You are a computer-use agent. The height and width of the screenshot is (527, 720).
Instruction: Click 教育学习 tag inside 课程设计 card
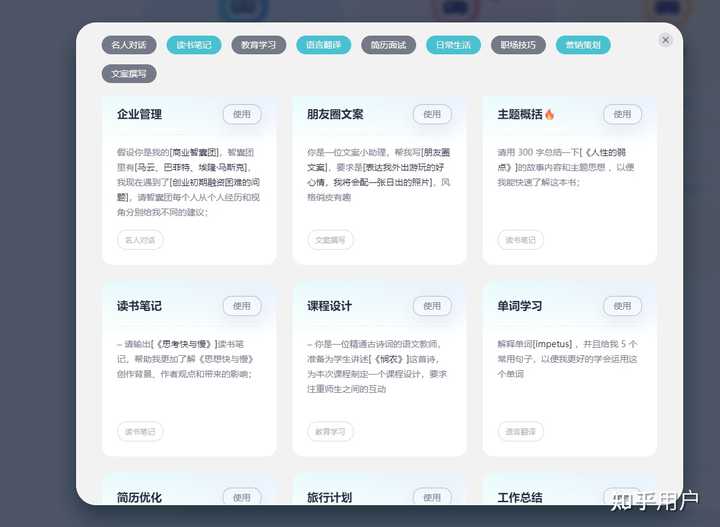pos(330,432)
